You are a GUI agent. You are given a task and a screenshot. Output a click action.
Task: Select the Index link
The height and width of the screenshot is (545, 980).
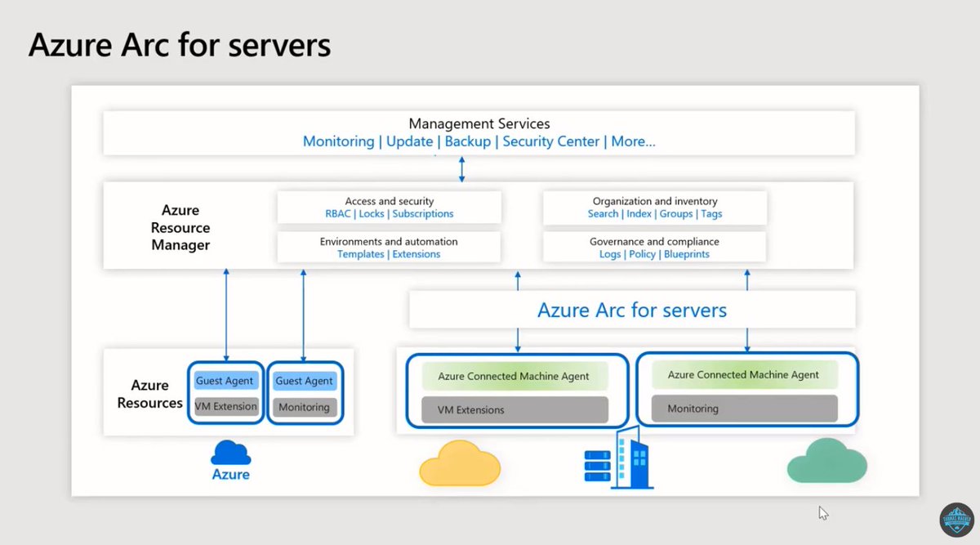[639, 214]
